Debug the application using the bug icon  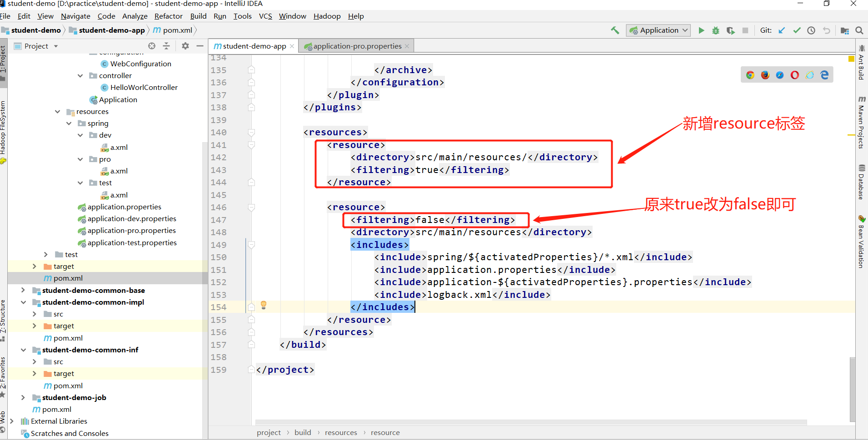pos(716,30)
